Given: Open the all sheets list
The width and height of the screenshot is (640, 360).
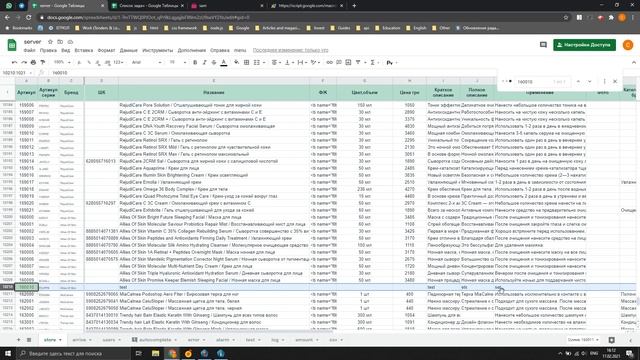Looking at the screenshot, I should [x=29, y=340].
